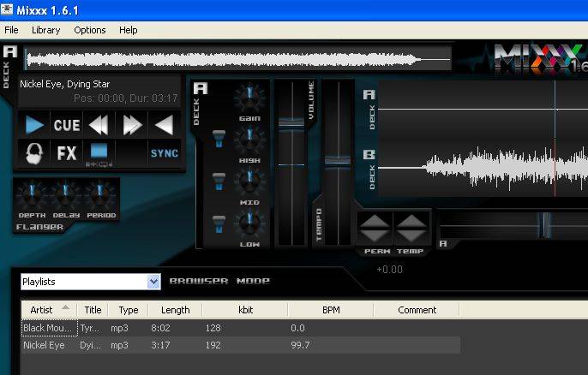This screenshot has width=588, height=375.
Task: Click the rewind double-arrow button
Action: (x=99, y=125)
